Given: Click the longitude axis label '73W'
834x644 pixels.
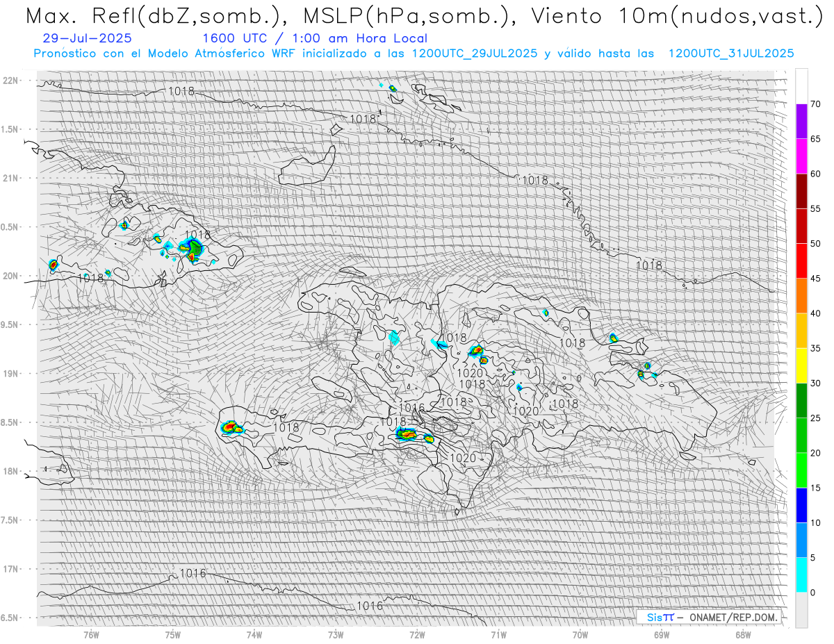Looking at the screenshot, I should pos(336,634).
